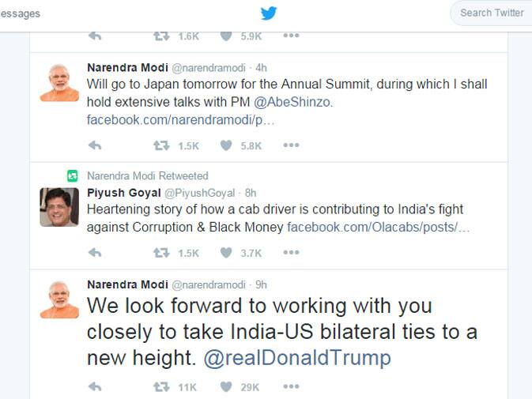Reply to Piyush Goyal's cab driver tweet
532x399 pixels.
point(95,253)
